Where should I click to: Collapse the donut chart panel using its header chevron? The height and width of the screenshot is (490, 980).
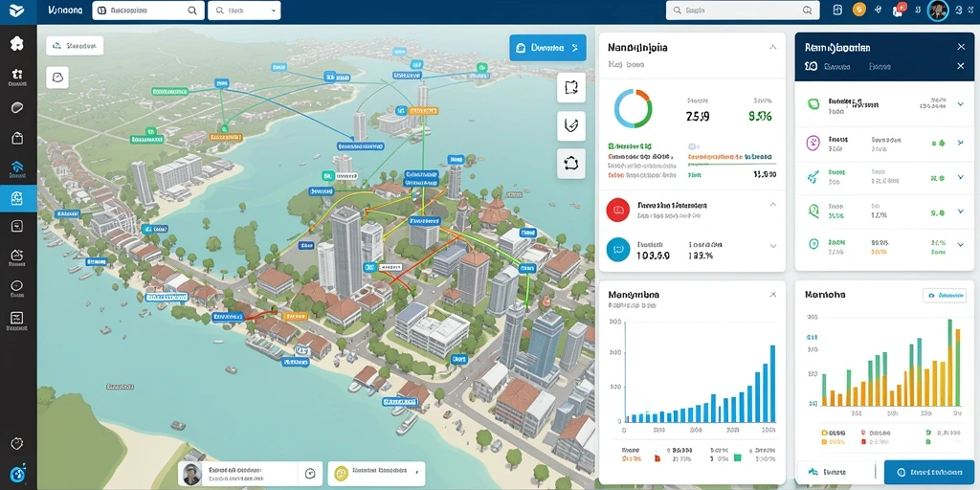click(773, 48)
